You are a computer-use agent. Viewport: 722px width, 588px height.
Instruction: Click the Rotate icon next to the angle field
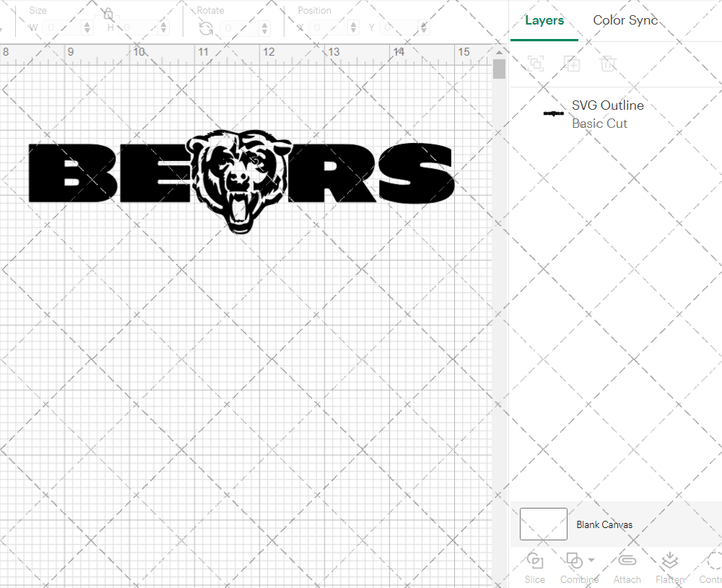[206, 27]
